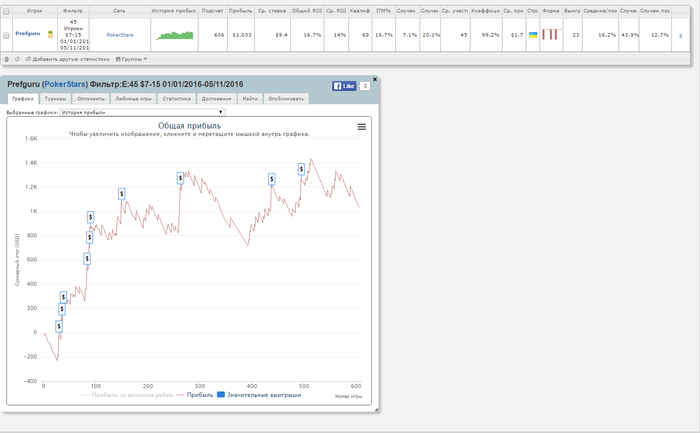Switch to the "Оппоненты" tab
This screenshot has height=433, width=700.
point(91,99)
